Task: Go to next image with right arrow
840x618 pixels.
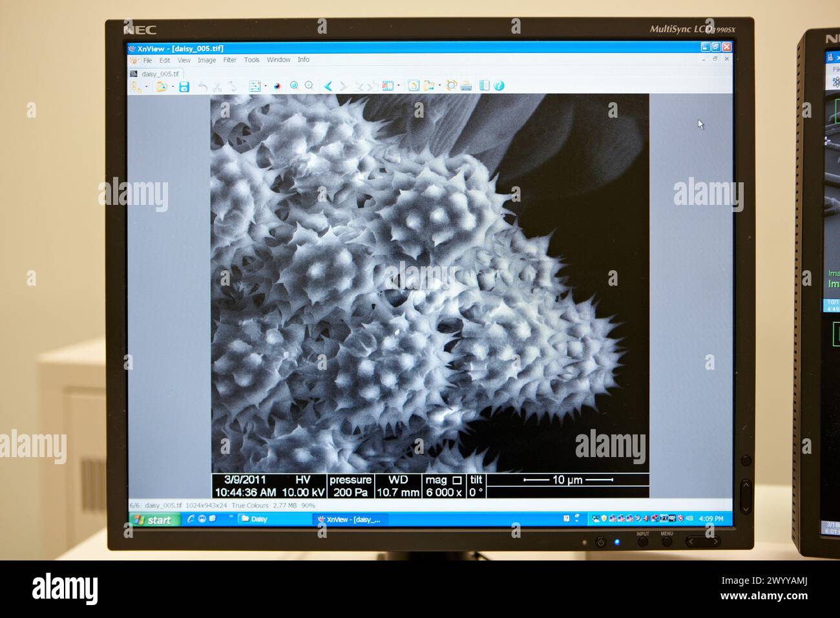Action: pos(343,85)
